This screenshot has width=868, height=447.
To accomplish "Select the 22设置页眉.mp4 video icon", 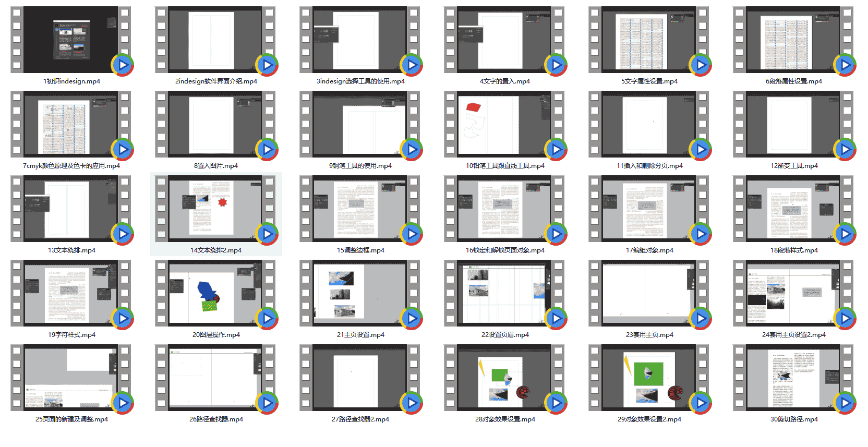I will [x=505, y=294].
